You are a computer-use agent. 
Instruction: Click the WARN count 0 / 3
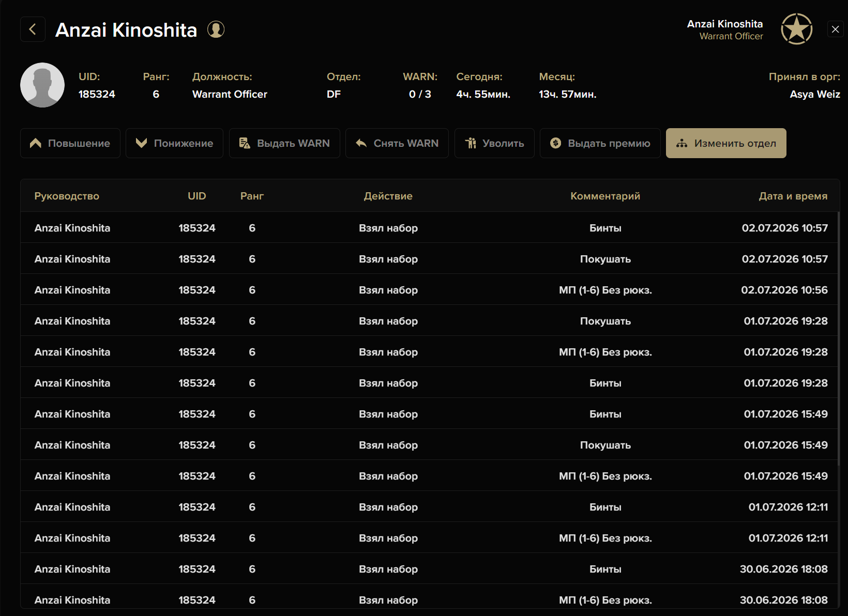(420, 94)
